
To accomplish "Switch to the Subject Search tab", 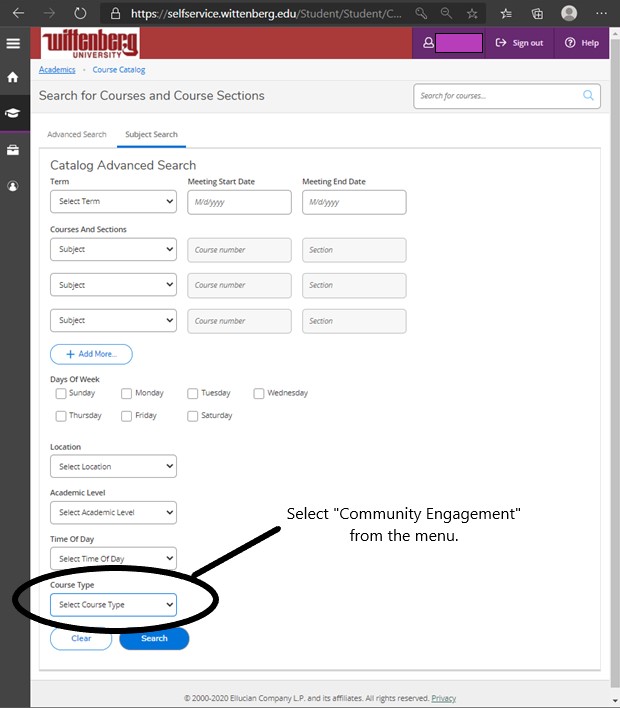I will tap(151, 135).
